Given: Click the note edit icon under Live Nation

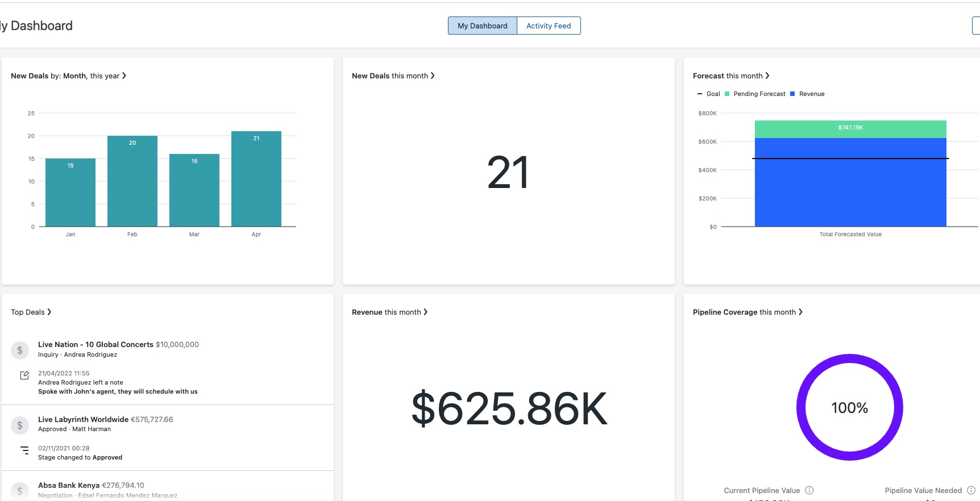Looking at the screenshot, I should coord(24,375).
